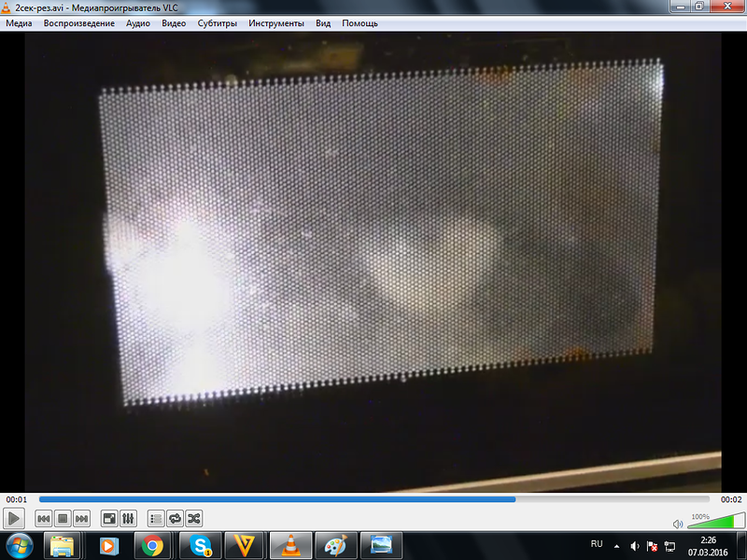The width and height of the screenshot is (747, 560).
Task: Skip to next media track
Action: click(x=81, y=518)
